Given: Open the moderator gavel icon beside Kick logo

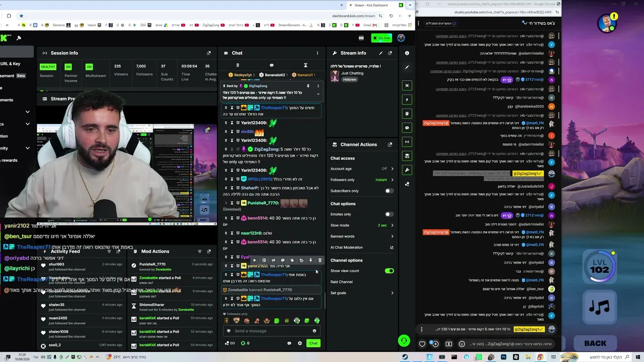Looking at the screenshot, I should tap(19, 38).
